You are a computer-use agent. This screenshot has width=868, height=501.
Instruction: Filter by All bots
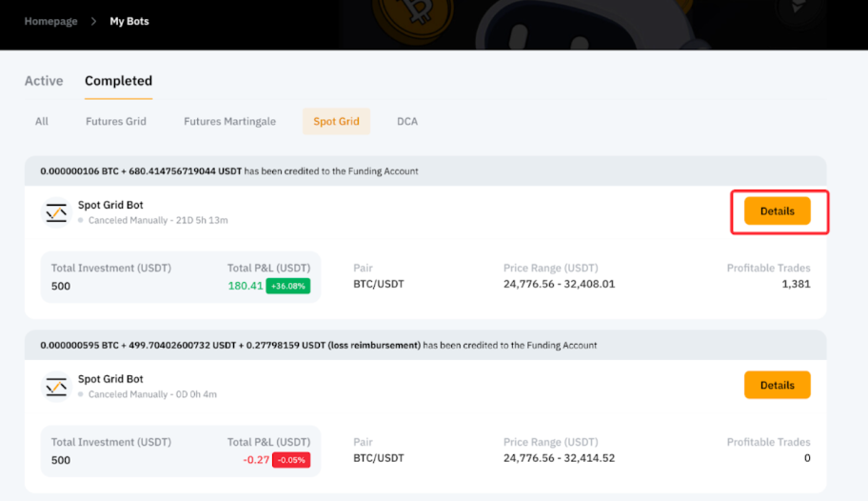(42, 121)
